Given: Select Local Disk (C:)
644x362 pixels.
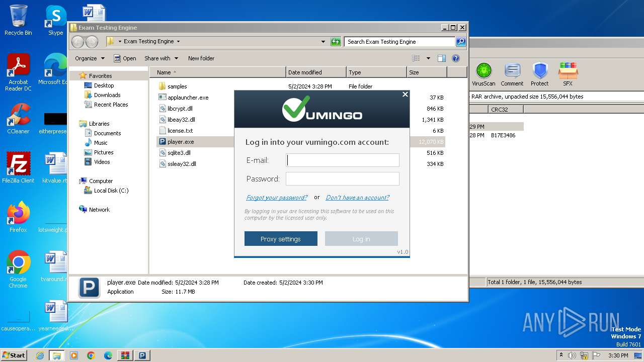Looking at the screenshot, I should 106,191.
